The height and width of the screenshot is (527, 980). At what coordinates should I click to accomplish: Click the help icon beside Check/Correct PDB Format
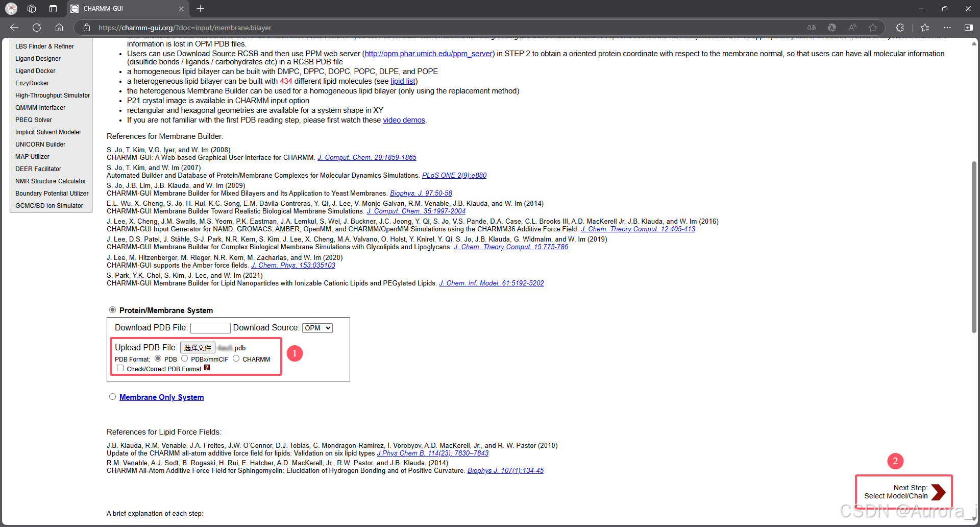[207, 368]
